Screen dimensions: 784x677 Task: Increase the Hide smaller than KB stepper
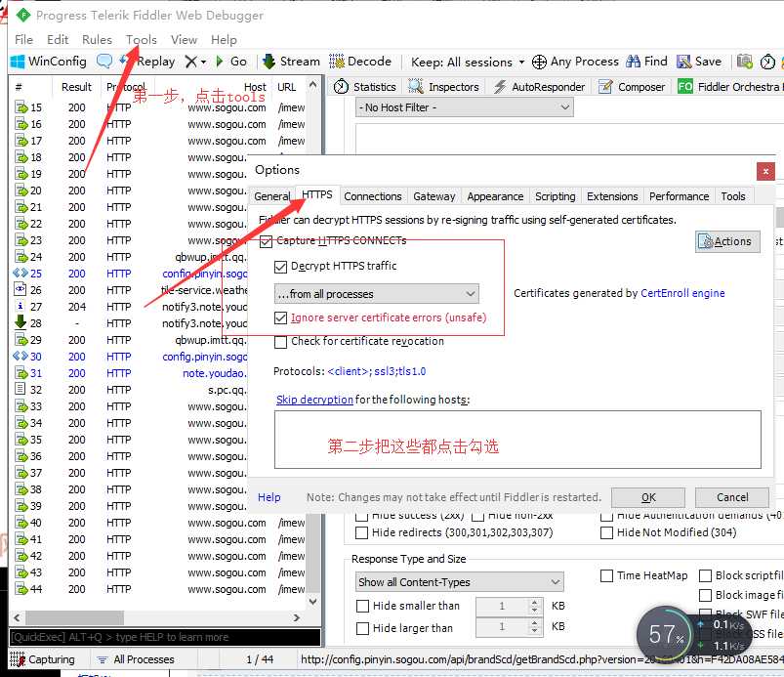tap(534, 602)
